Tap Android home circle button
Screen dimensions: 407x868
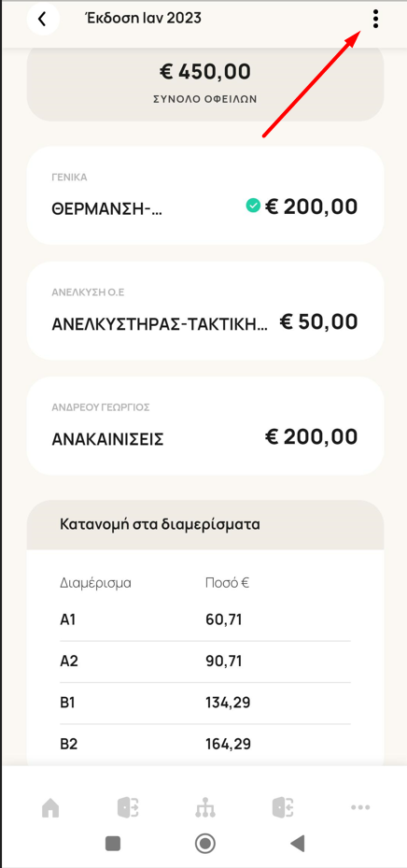pyautogui.click(x=205, y=843)
